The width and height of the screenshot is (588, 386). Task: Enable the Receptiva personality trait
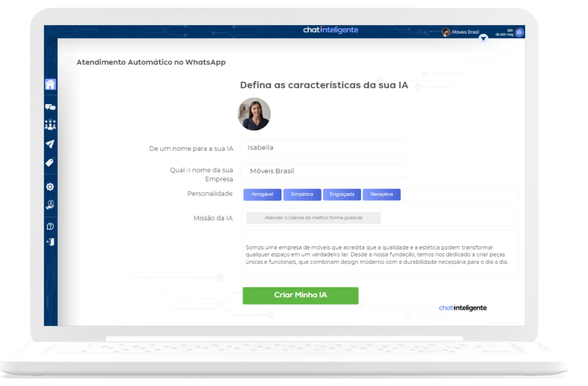381,194
